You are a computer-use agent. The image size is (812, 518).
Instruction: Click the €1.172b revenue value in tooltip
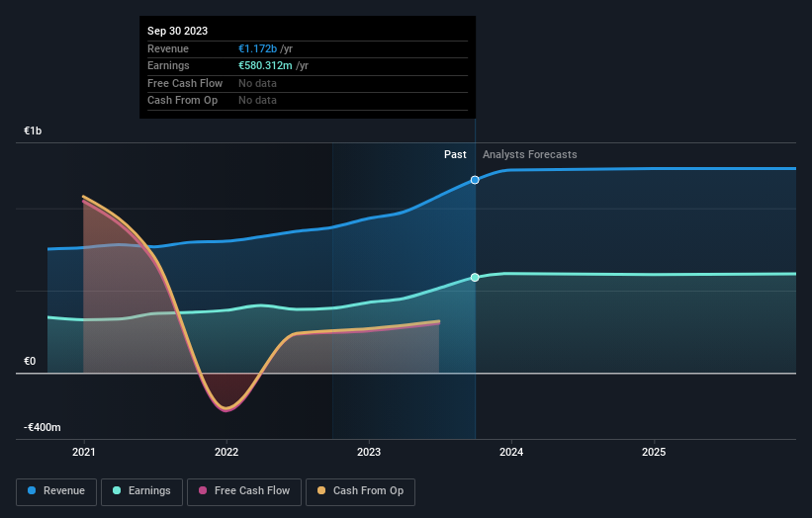pyautogui.click(x=257, y=48)
